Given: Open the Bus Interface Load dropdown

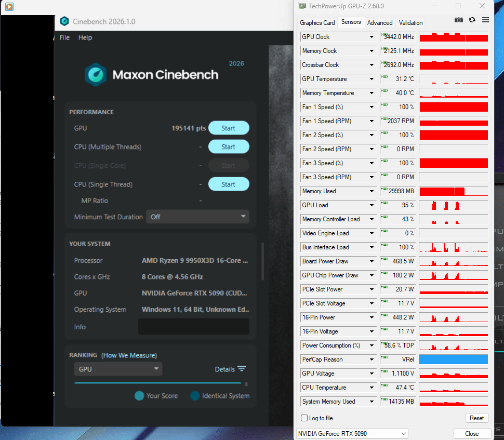Looking at the screenshot, I should tap(372, 247).
